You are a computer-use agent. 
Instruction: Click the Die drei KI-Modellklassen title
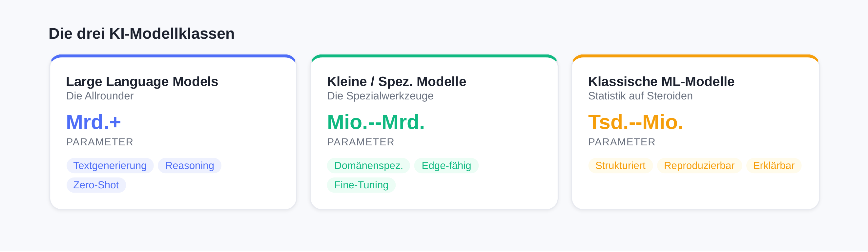coord(141,34)
